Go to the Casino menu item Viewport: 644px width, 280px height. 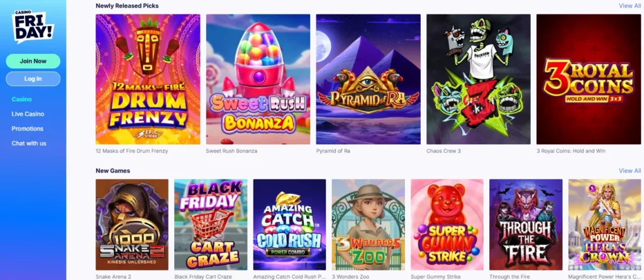pos(22,99)
